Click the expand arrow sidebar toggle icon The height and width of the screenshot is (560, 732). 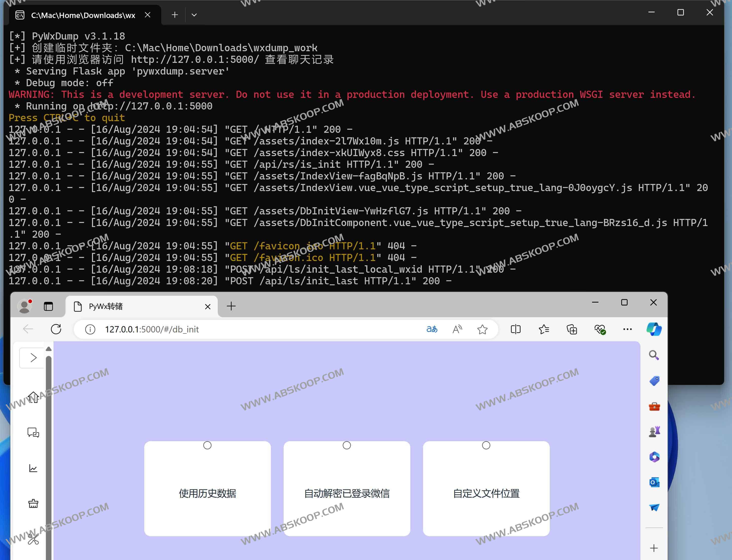[33, 357]
